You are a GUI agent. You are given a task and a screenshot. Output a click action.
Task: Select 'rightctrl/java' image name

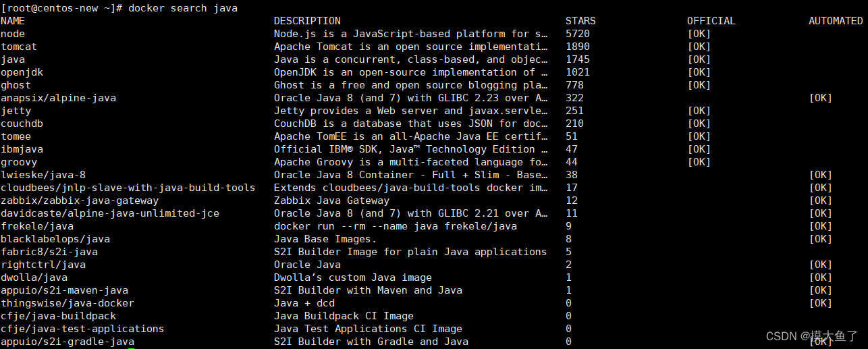(x=43, y=265)
